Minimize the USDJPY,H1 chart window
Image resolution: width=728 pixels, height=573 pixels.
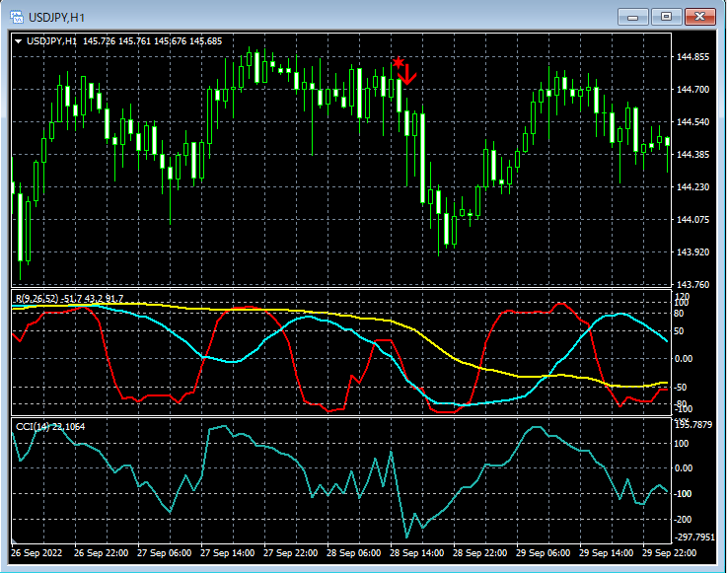[x=633, y=17]
